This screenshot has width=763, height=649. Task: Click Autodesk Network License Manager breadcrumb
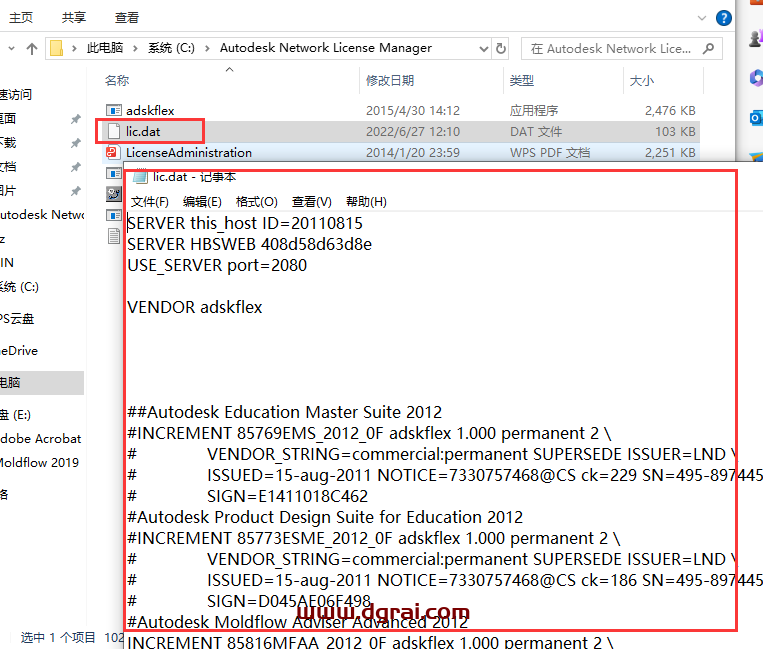(326, 48)
